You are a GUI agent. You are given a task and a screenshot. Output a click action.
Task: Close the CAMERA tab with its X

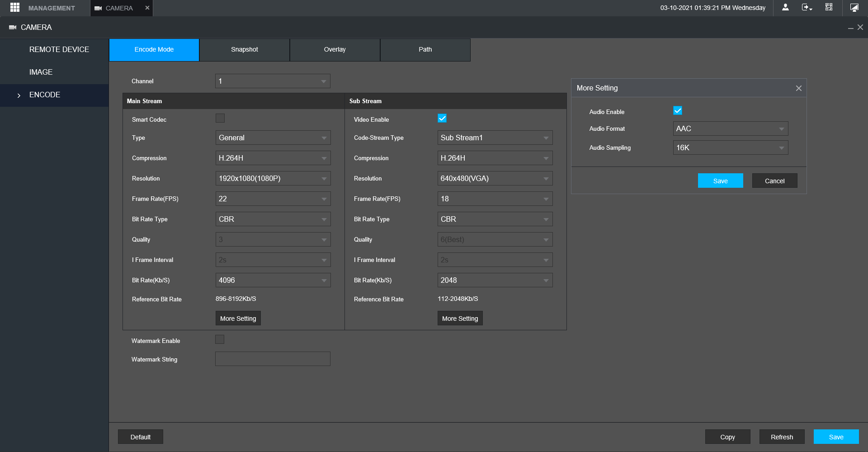pos(147,8)
